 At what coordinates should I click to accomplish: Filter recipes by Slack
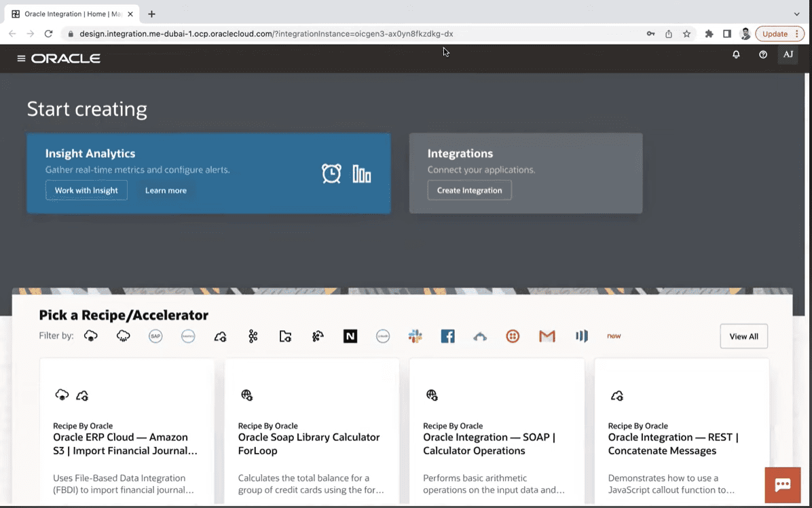[x=416, y=336]
